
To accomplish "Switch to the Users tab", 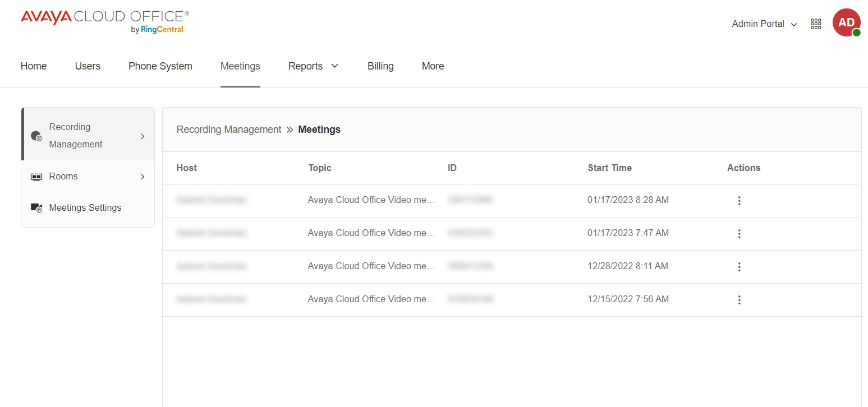I will 88,66.
